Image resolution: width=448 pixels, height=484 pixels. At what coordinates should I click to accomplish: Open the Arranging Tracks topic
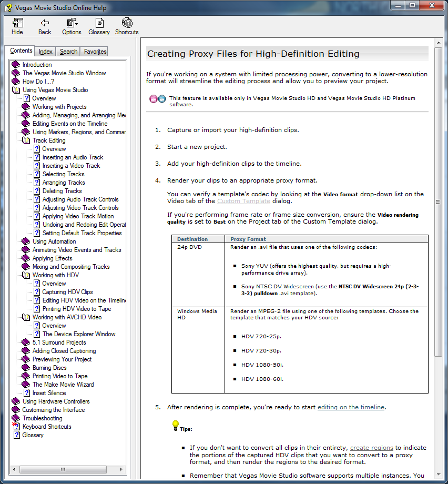(64, 183)
